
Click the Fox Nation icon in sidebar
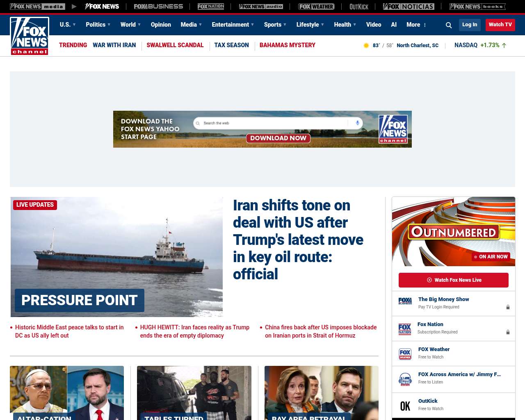(x=405, y=329)
